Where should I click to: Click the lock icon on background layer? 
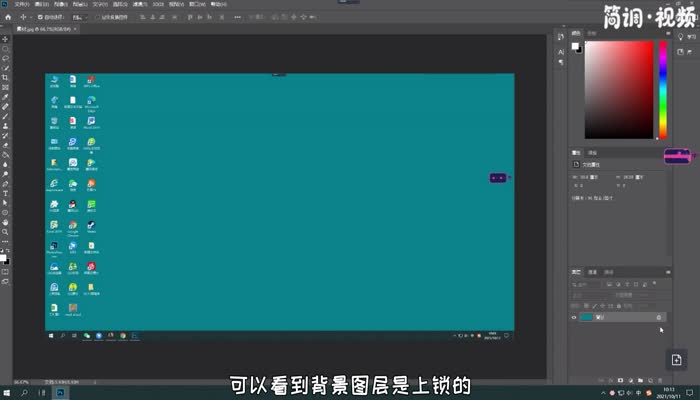point(658,317)
